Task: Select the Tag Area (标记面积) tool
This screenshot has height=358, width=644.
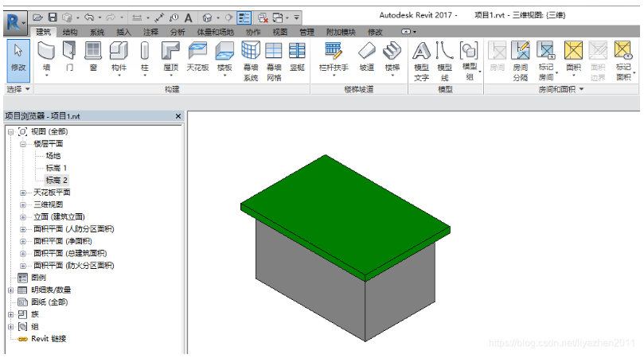Action: click(x=623, y=60)
